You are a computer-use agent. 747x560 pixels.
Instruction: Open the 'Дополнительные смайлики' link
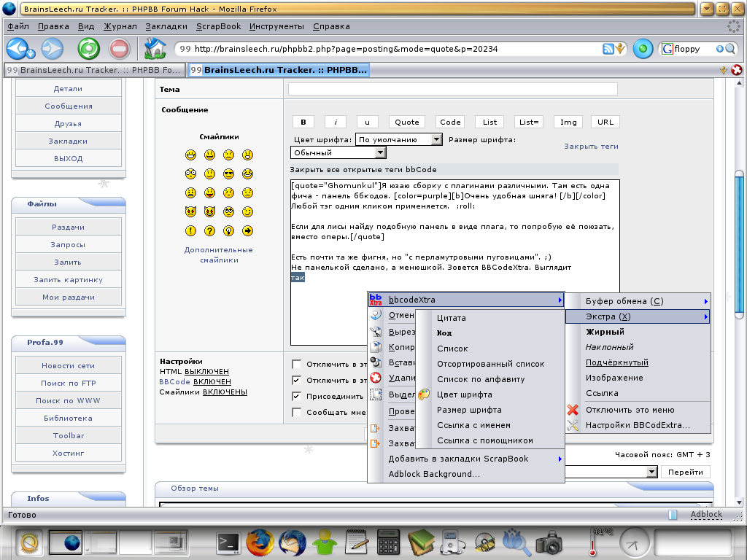(219, 254)
